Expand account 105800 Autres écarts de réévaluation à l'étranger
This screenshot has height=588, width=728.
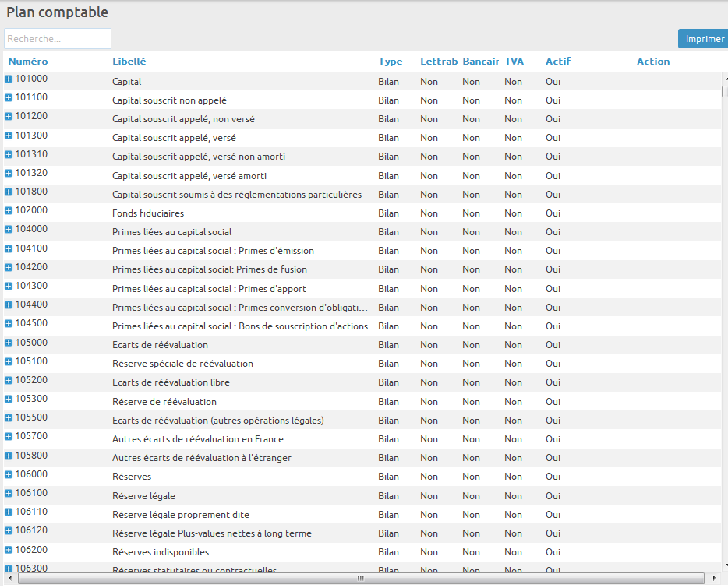point(8,457)
